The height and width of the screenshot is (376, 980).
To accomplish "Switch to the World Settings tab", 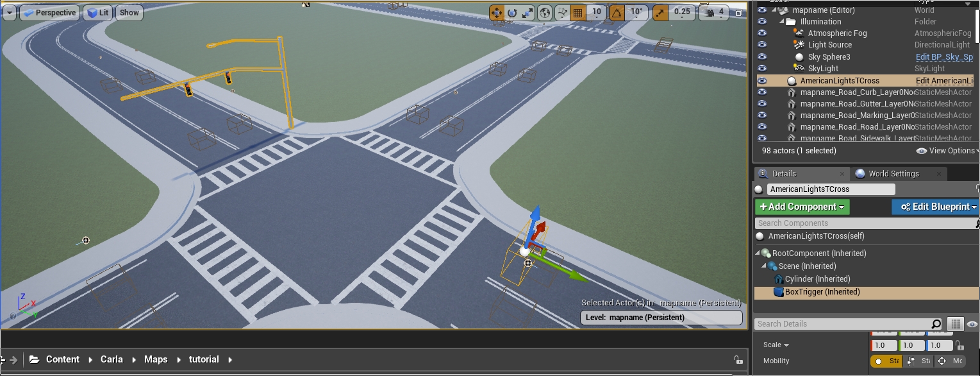I will pos(893,173).
